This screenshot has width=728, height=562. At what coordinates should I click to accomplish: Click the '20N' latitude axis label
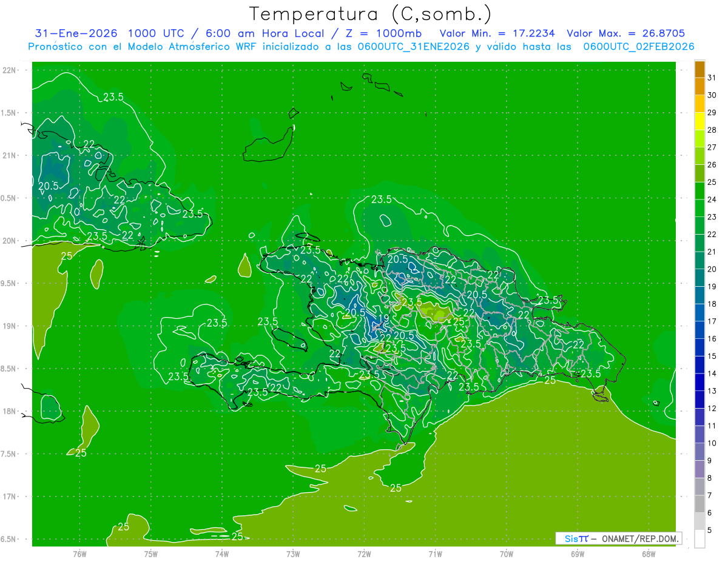(x=9, y=241)
